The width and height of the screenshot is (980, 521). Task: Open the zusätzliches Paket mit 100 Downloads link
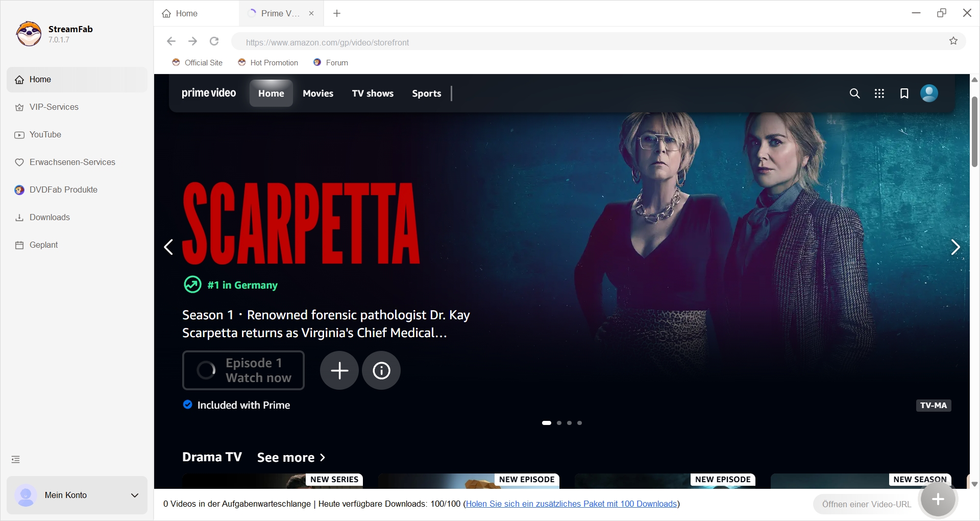(572, 504)
